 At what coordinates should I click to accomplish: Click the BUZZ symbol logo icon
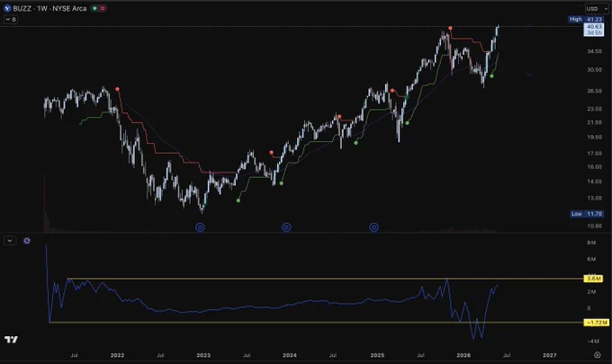[x=7, y=8]
